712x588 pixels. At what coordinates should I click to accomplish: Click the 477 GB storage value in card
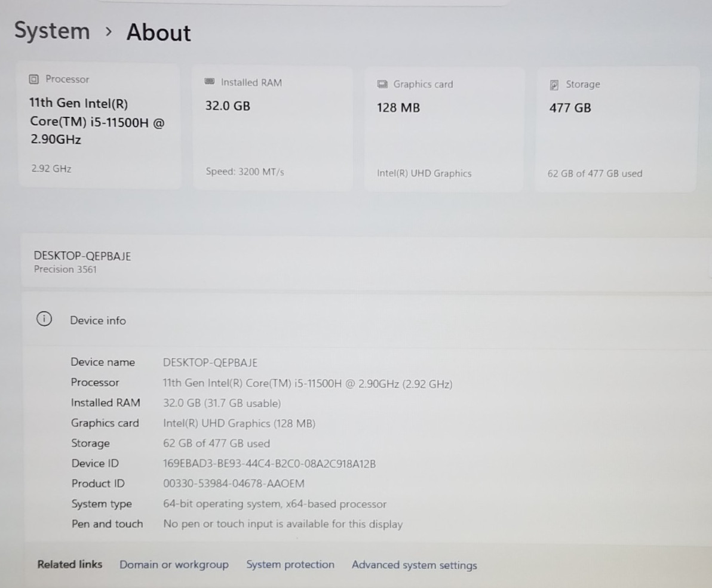tap(570, 107)
